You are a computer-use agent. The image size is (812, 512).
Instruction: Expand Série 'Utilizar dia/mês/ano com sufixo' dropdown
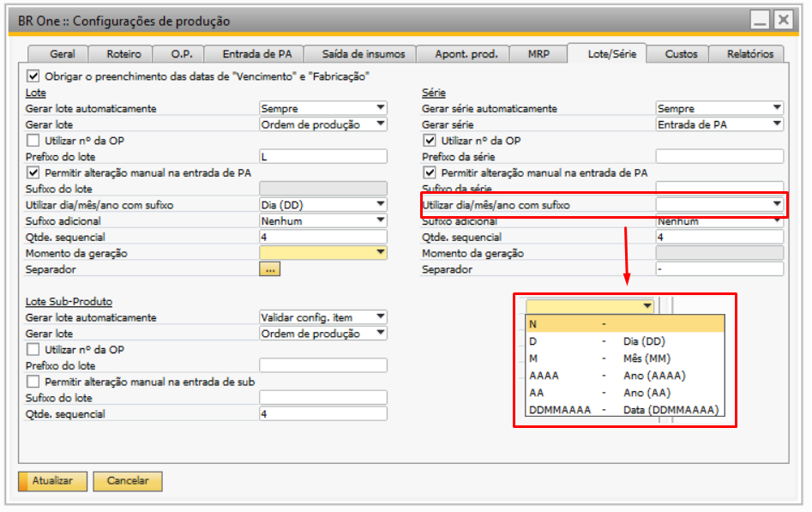pyautogui.click(x=776, y=205)
